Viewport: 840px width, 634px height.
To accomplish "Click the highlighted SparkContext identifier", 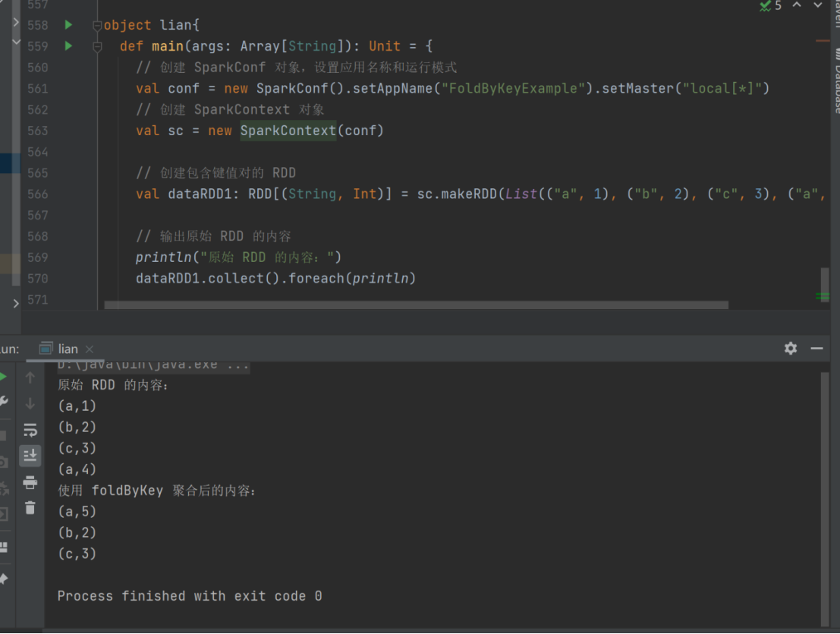I will click(x=288, y=131).
